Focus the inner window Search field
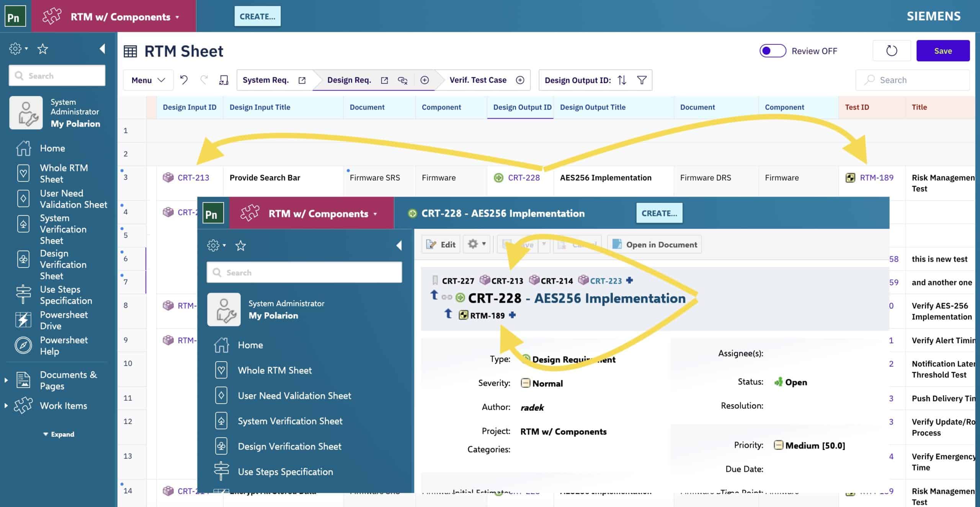Image resolution: width=980 pixels, height=507 pixels. pyautogui.click(x=304, y=272)
